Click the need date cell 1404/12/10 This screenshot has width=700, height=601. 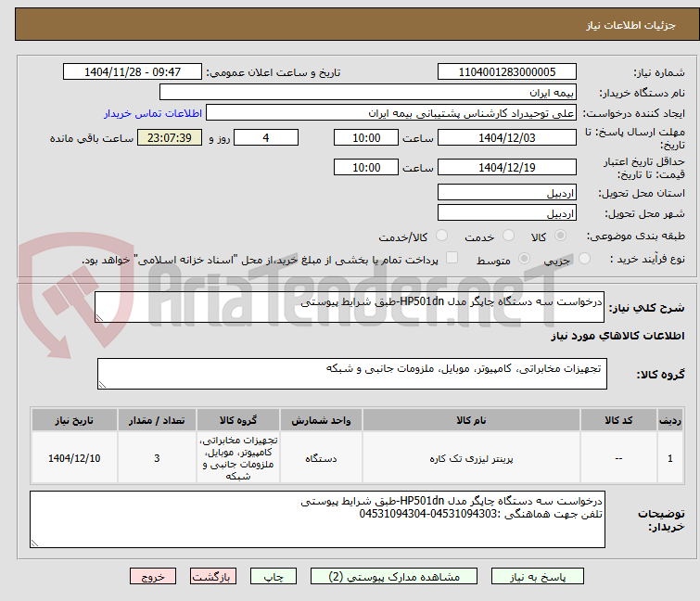(74, 458)
